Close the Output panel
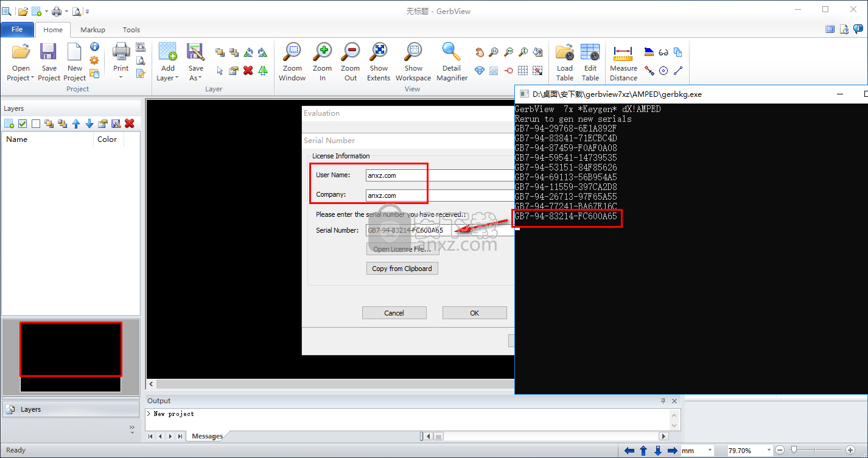The image size is (868, 458). (674, 401)
